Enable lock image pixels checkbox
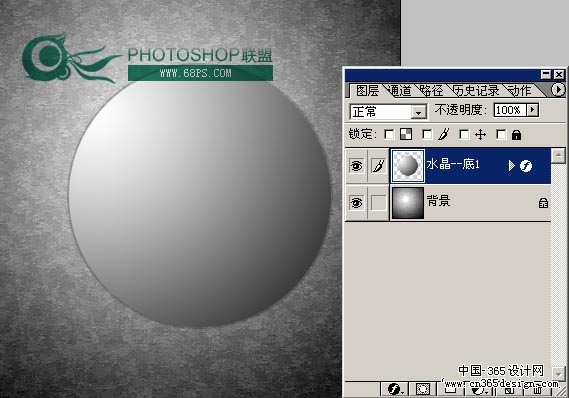Screen dimensions: 569x398 (427, 135)
